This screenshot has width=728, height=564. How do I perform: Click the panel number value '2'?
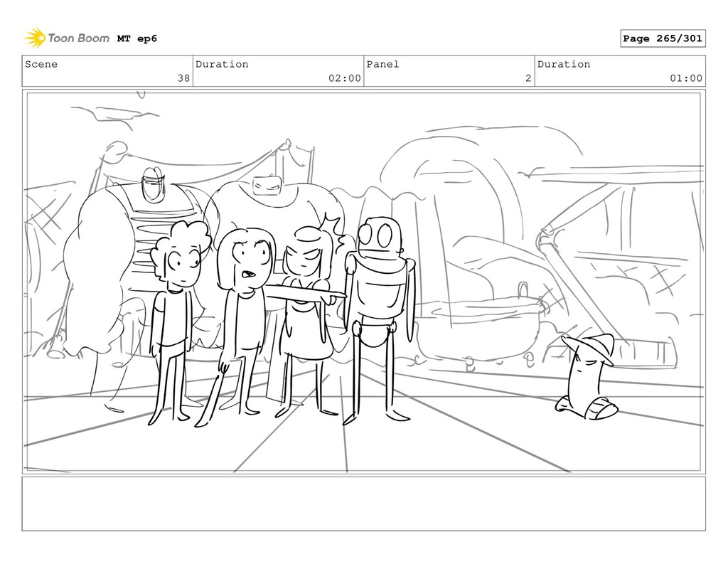click(x=528, y=78)
